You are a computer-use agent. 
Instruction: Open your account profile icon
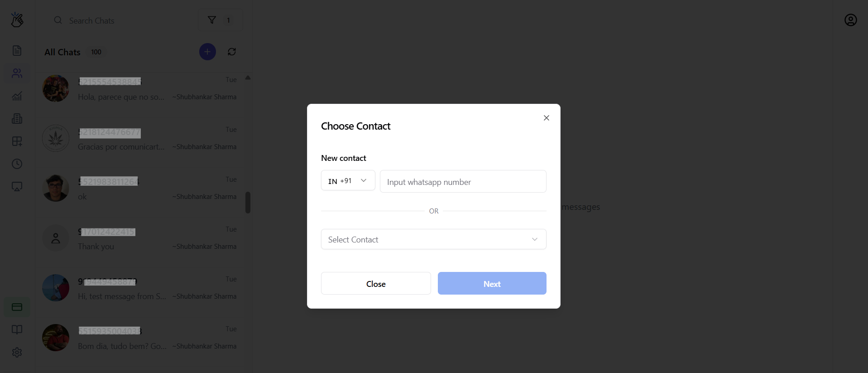tap(851, 19)
